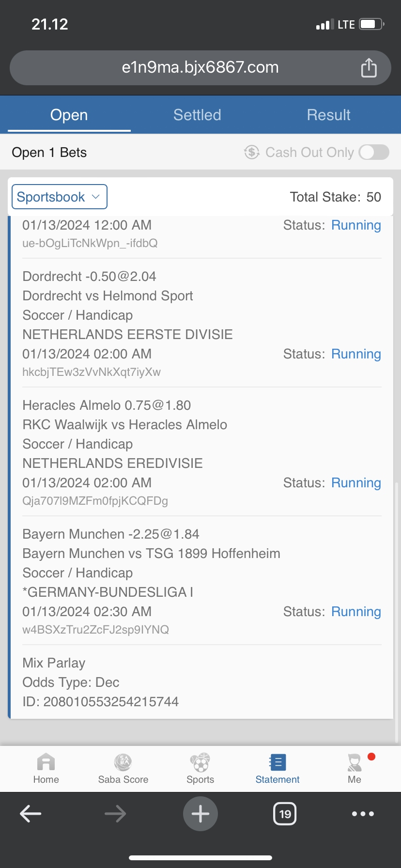This screenshot has height=868, width=401.
Task: Tap the share icon in address bar
Action: click(x=369, y=68)
